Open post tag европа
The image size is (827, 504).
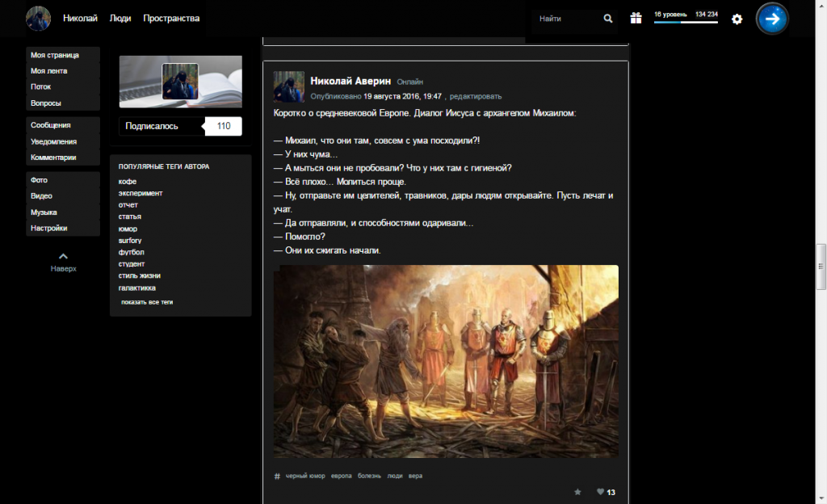tap(342, 476)
